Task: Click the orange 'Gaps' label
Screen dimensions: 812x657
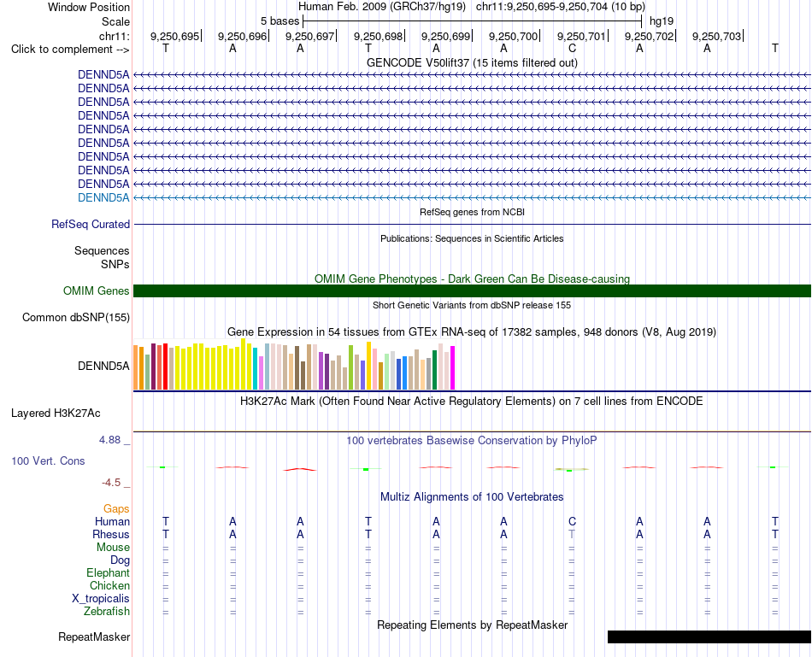Action: click(116, 509)
